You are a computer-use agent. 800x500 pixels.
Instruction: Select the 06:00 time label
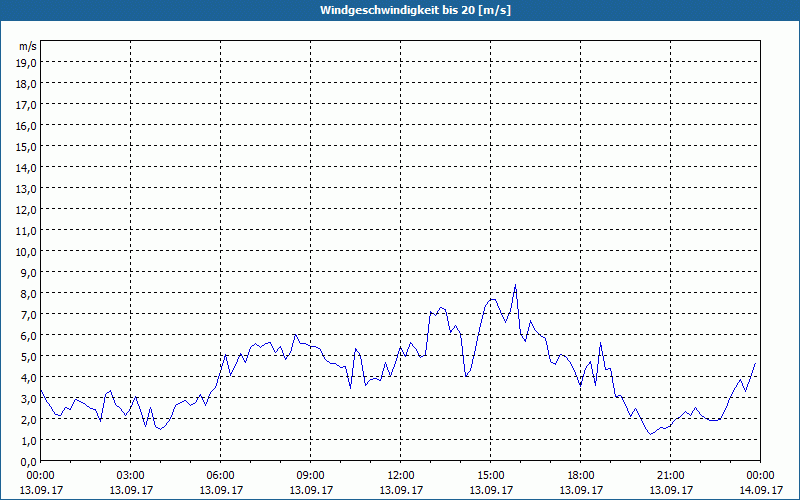point(220,476)
